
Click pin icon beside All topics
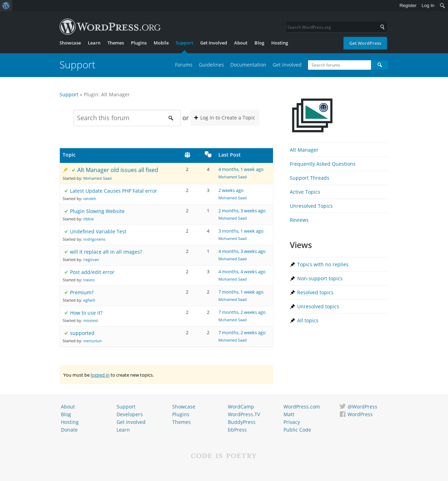coord(293,321)
